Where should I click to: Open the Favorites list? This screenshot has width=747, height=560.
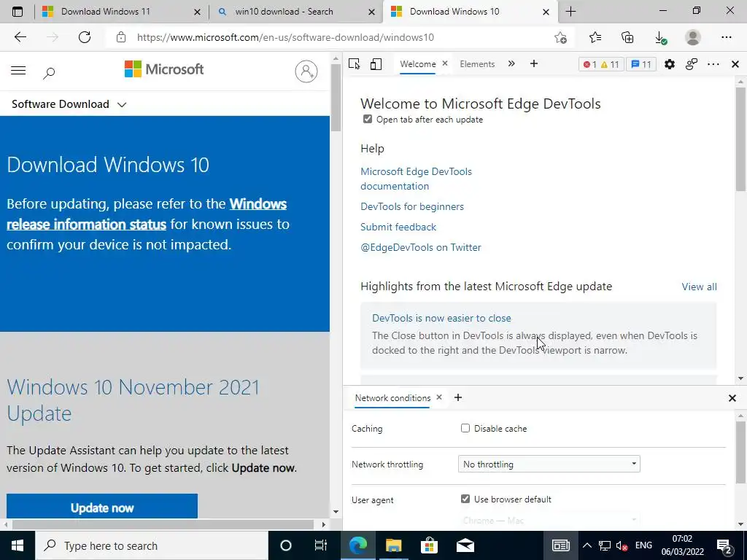click(595, 37)
